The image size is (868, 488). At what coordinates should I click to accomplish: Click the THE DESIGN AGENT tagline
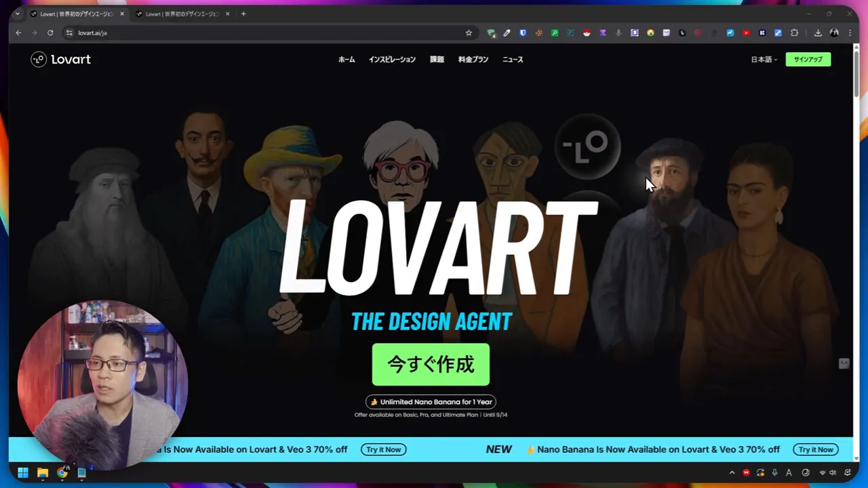(431, 321)
